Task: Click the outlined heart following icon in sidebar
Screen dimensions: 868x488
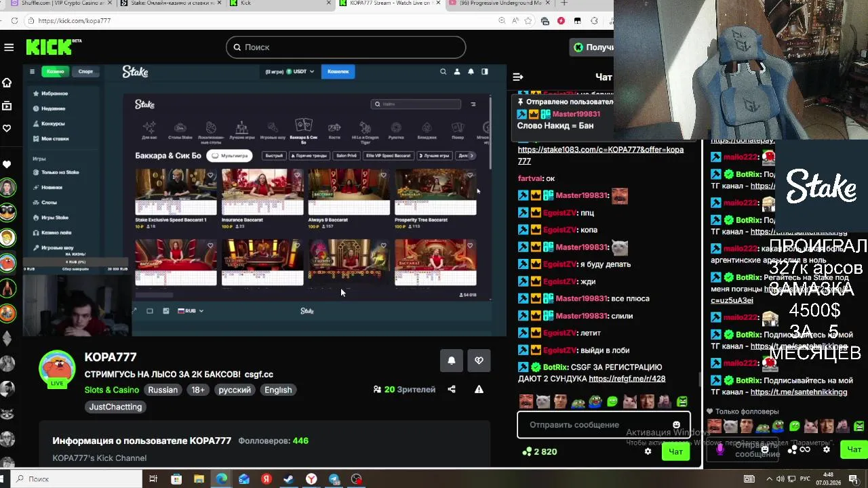Action: [7, 128]
